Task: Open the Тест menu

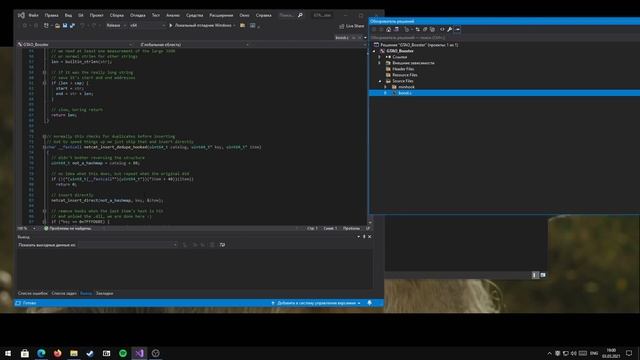Action: (156, 15)
